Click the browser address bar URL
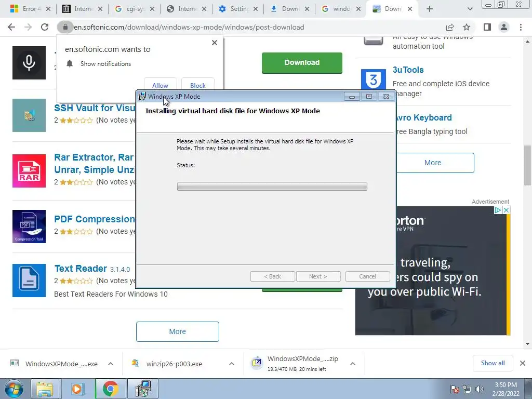 coord(189,27)
